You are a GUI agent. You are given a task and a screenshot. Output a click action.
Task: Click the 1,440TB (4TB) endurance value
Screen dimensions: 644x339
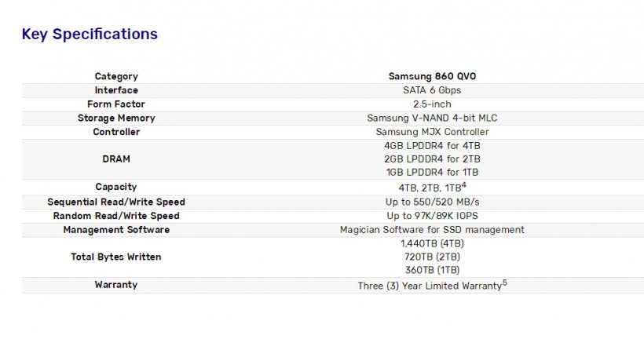(432, 243)
